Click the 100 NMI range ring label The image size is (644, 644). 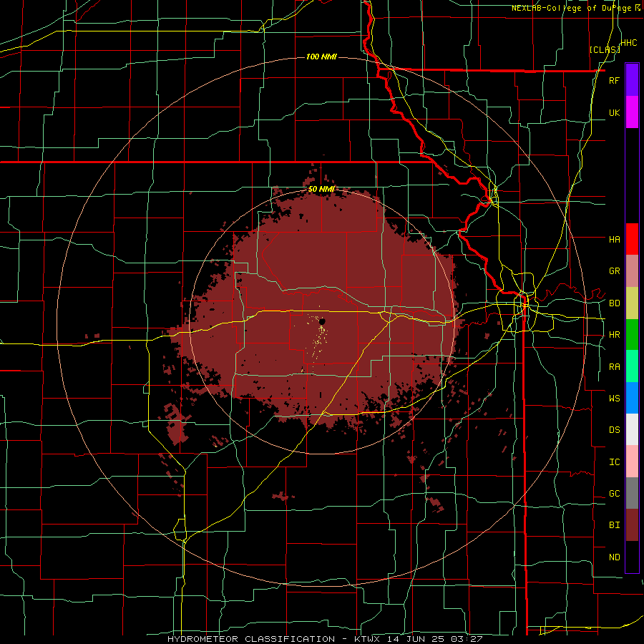click(321, 57)
